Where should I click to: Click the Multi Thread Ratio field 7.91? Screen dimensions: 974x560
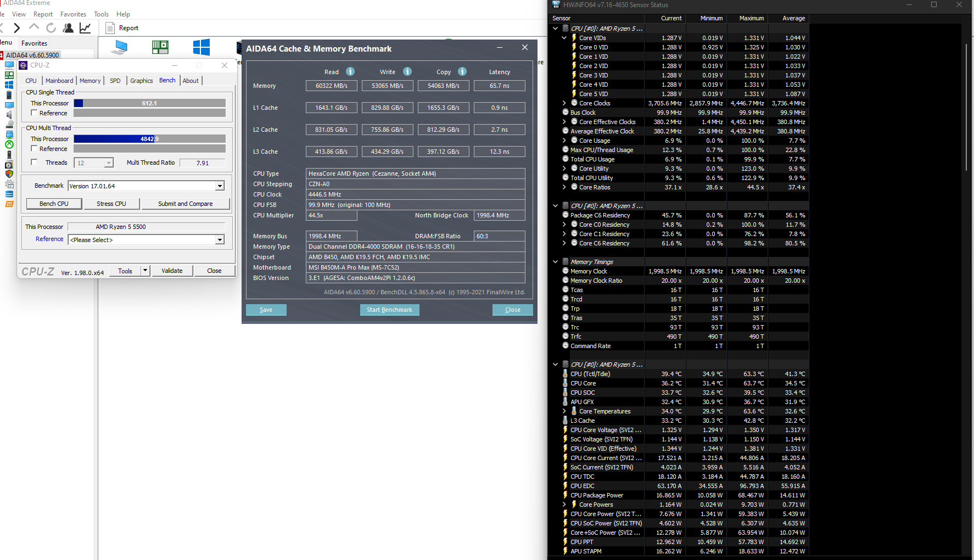coord(203,163)
